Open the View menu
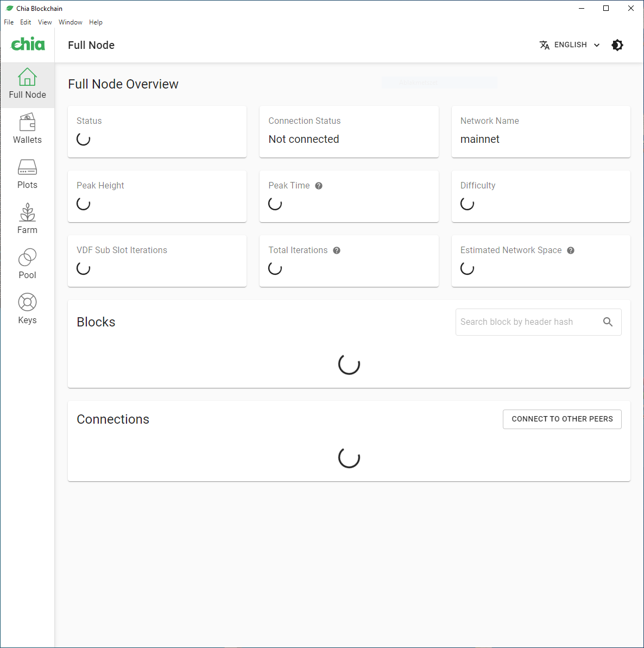This screenshot has width=644, height=648. pos(45,22)
